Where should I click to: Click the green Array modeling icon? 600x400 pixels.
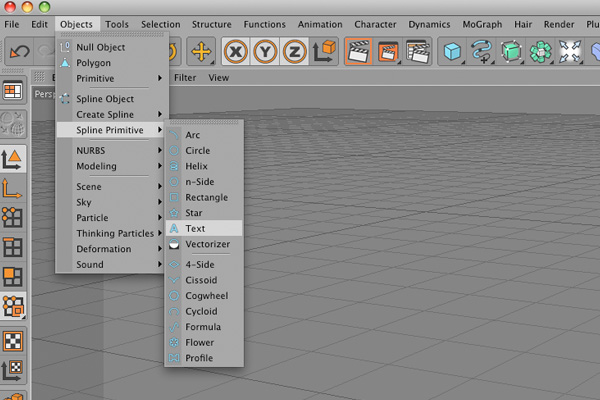(x=540, y=51)
